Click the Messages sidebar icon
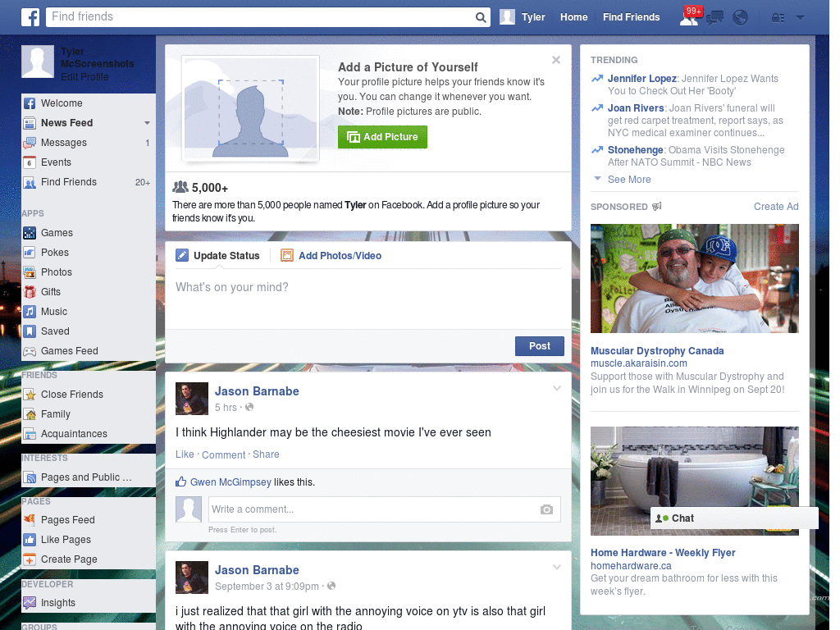 click(30, 143)
